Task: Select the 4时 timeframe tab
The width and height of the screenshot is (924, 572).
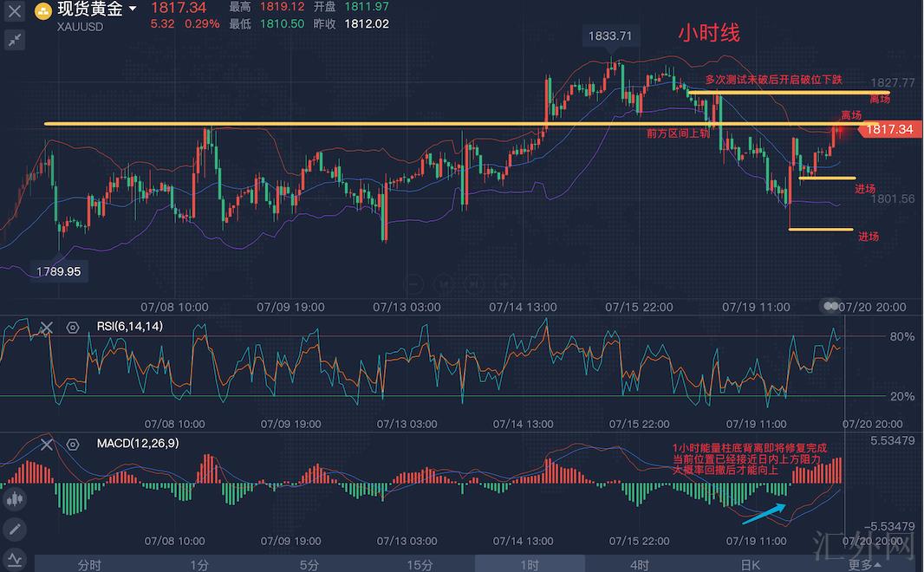Action: click(640, 564)
